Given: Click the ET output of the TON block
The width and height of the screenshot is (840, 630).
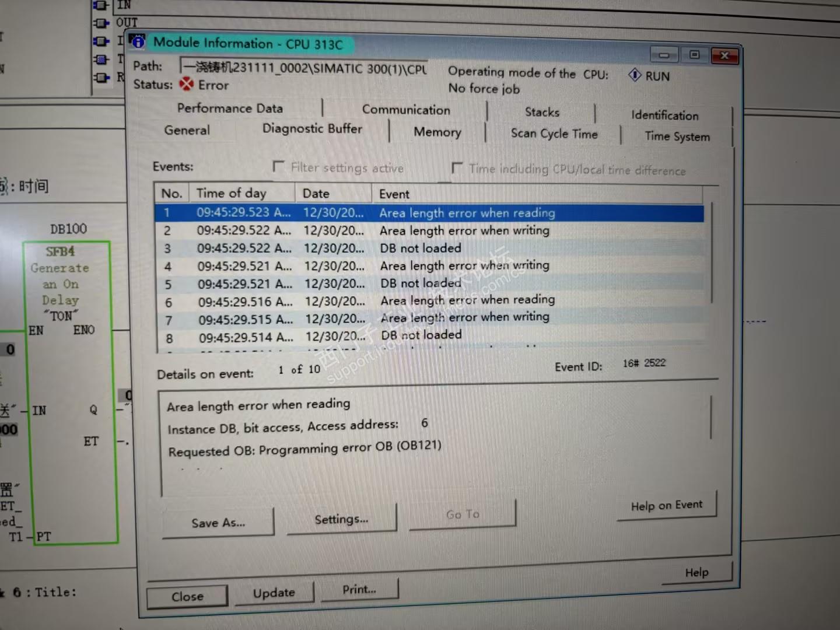Looking at the screenshot, I should pos(91,441).
